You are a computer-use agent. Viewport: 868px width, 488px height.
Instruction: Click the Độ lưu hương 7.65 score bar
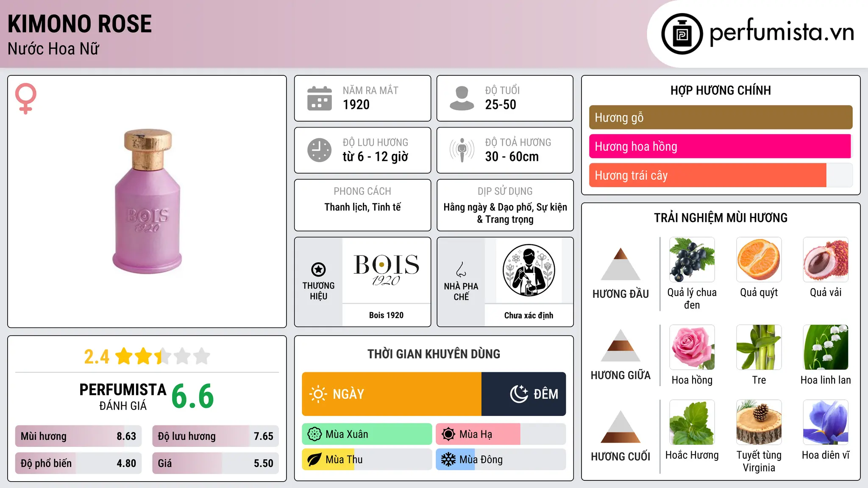(215, 436)
